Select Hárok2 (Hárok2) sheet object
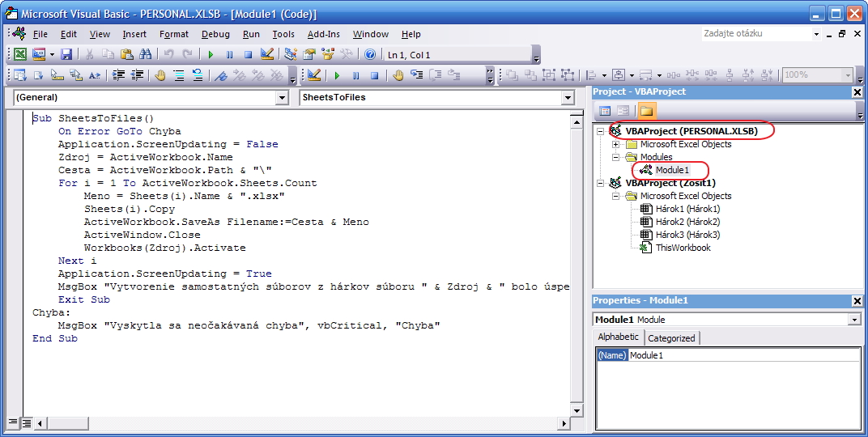This screenshot has height=437, width=868. (687, 222)
